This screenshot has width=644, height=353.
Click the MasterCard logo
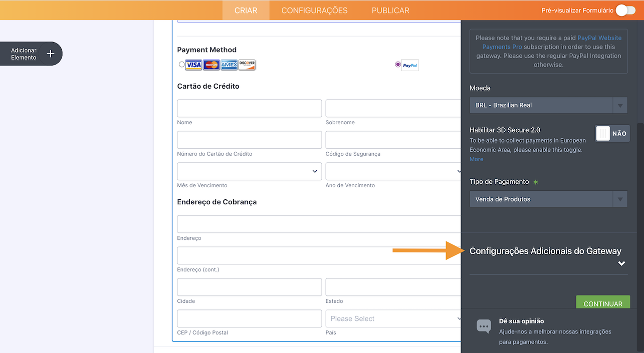point(211,65)
